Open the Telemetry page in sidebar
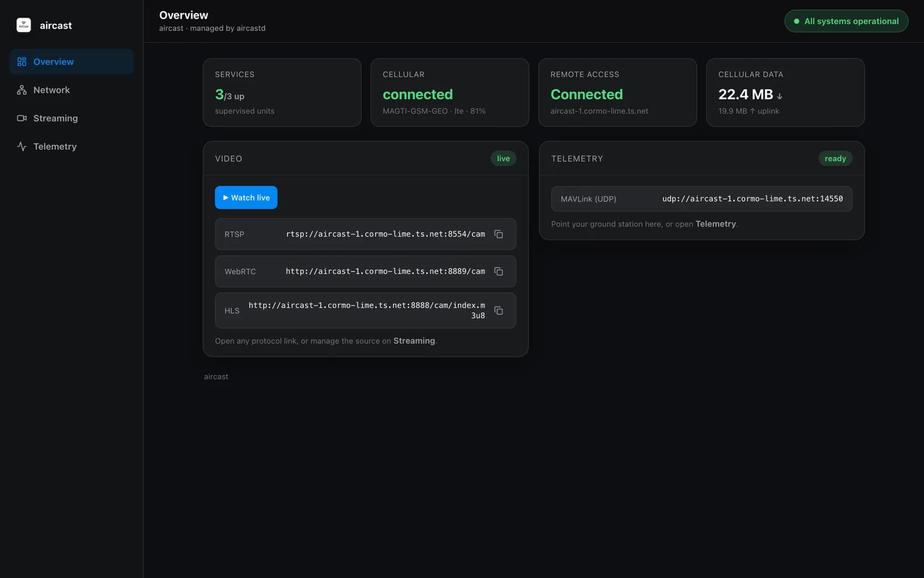The image size is (924, 578). click(71, 147)
